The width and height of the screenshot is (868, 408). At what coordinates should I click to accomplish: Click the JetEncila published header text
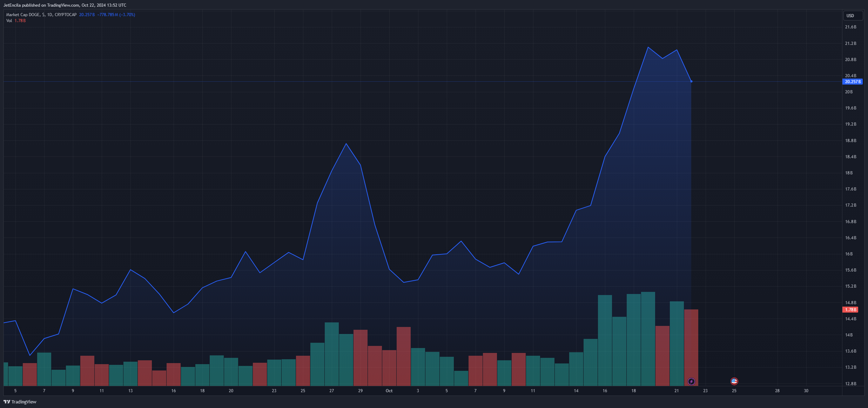(65, 5)
